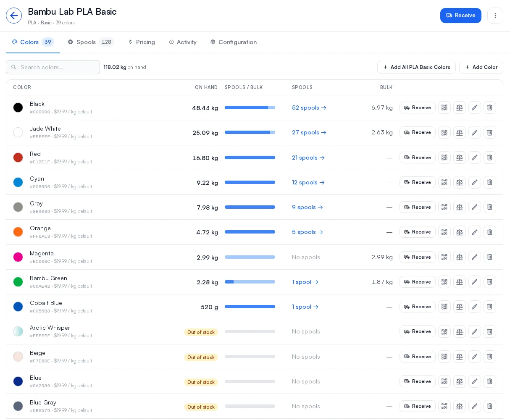
Task: Click the balance scale icon for Bambu Green
Action: (460, 282)
